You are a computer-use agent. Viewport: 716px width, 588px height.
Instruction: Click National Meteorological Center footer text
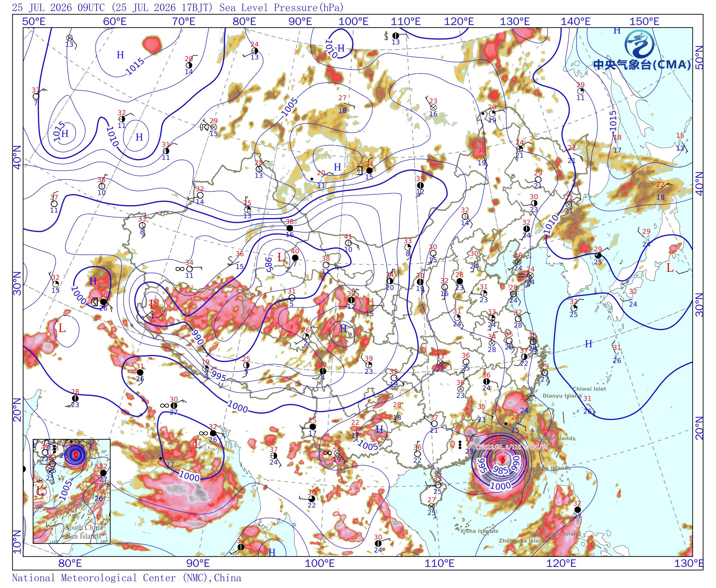[126, 578]
